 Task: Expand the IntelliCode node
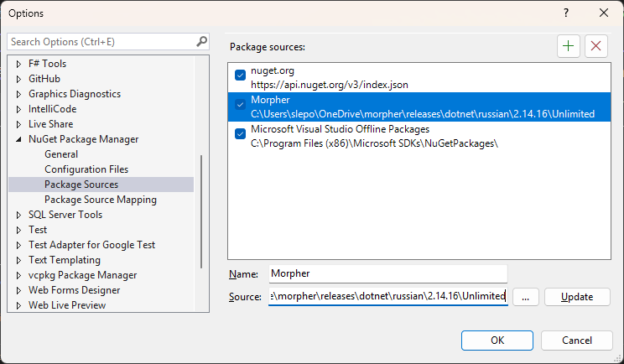click(x=19, y=109)
